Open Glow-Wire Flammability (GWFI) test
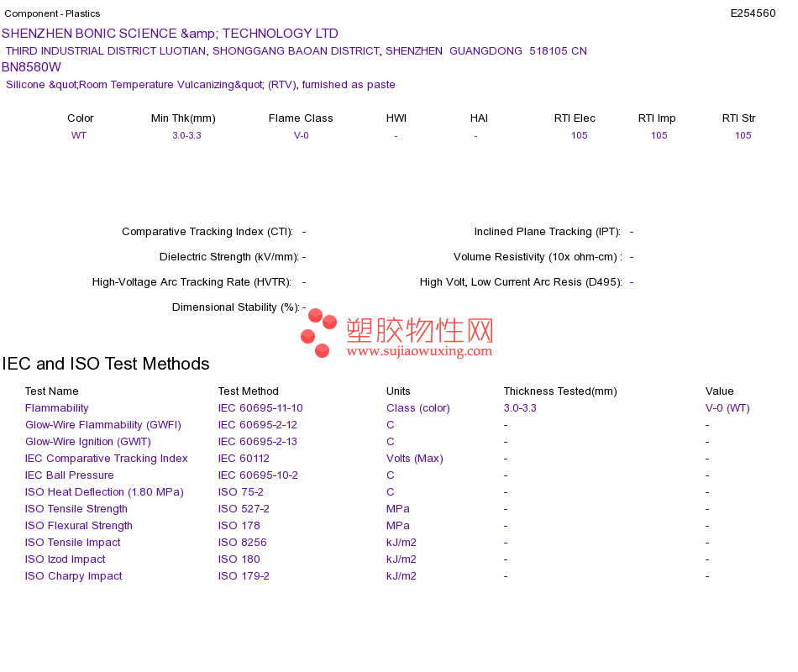 click(x=103, y=425)
